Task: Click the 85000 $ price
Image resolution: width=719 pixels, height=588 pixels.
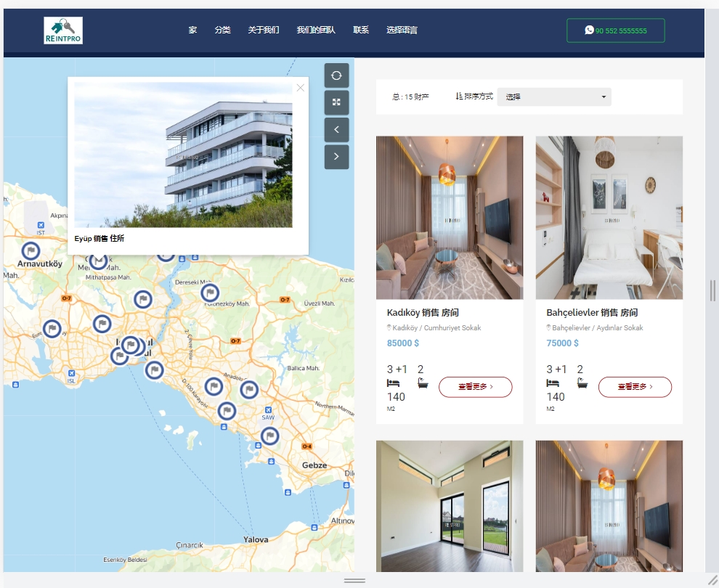Action: coord(402,343)
